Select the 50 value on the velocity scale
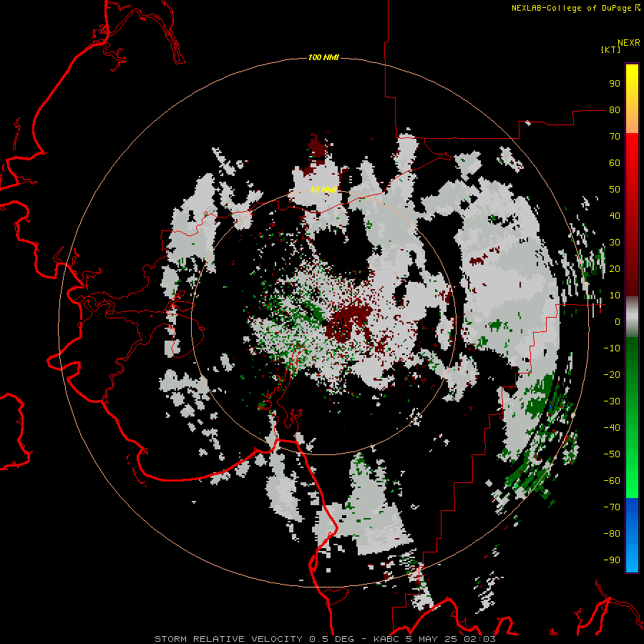 (615, 190)
